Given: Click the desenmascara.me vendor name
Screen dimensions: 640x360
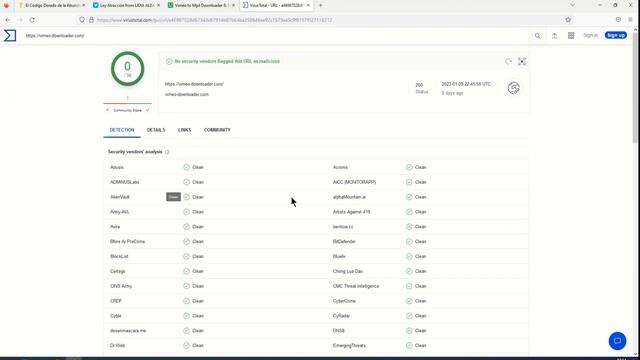Looking at the screenshot, I should point(128,331).
